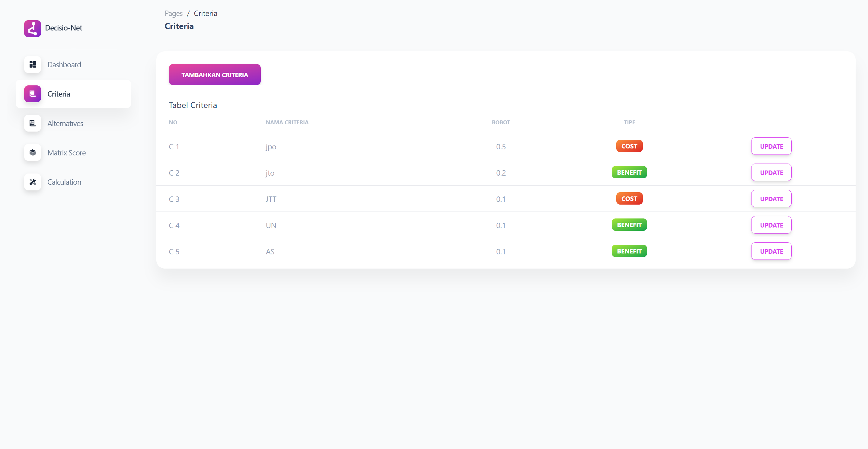Click Update for row C 2

pyautogui.click(x=771, y=173)
